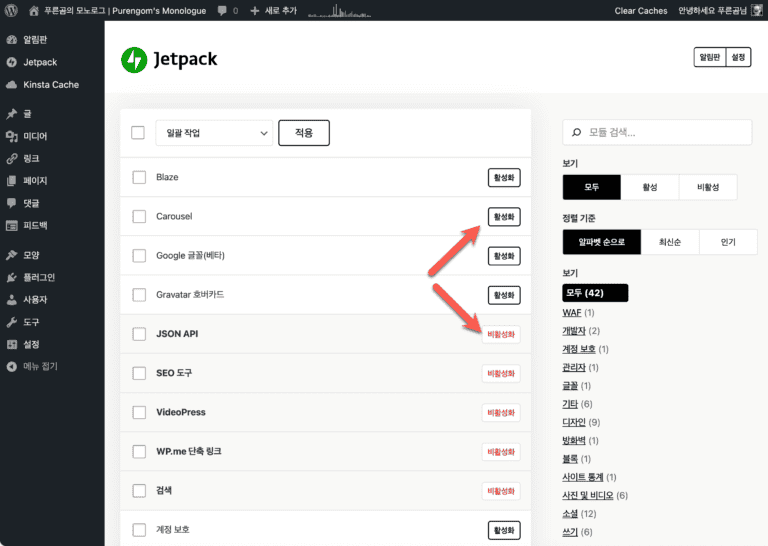Switch to the 비활성 view tab
Image resolution: width=768 pixels, height=546 pixels.
pos(708,187)
